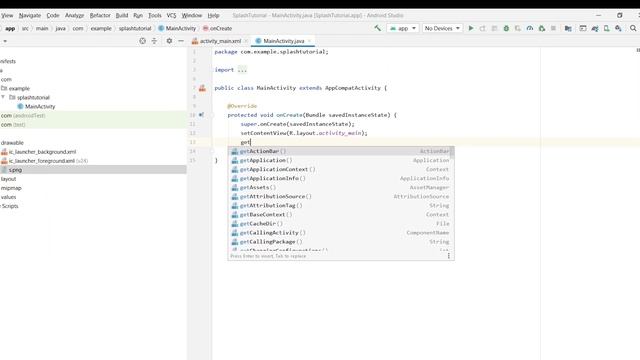The height and width of the screenshot is (360, 640).
Task: Click the Debug app bug icon
Action: tap(506, 28)
